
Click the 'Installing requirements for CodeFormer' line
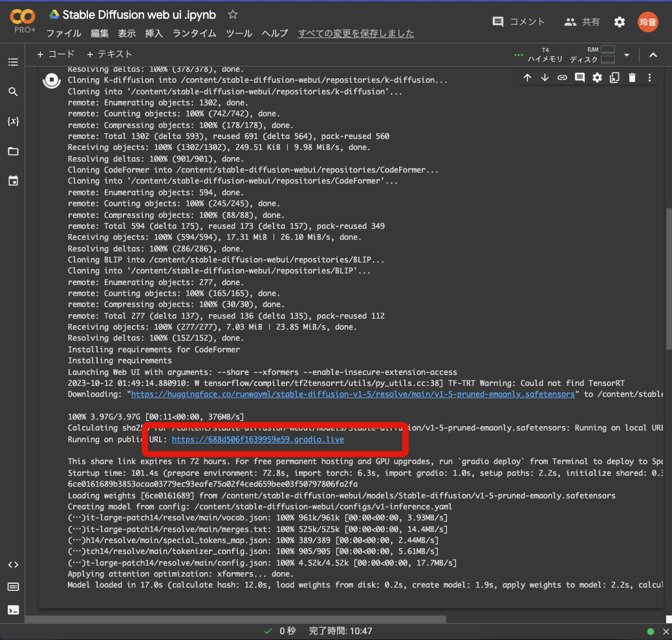154,350
